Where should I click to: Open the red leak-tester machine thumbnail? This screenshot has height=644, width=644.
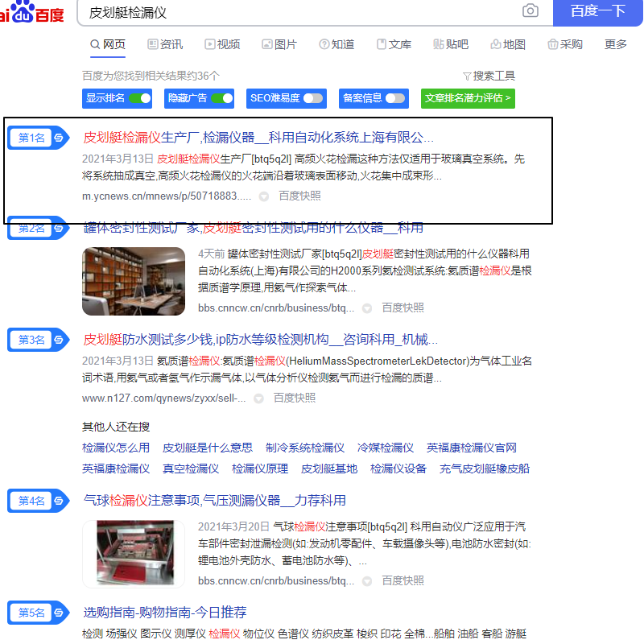pos(134,554)
